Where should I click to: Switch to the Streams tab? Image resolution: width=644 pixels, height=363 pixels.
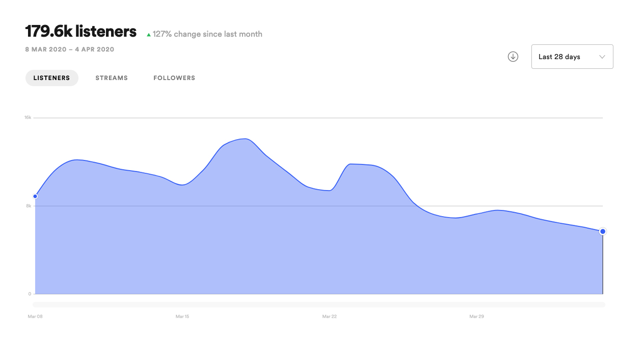[x=112, y=78]
